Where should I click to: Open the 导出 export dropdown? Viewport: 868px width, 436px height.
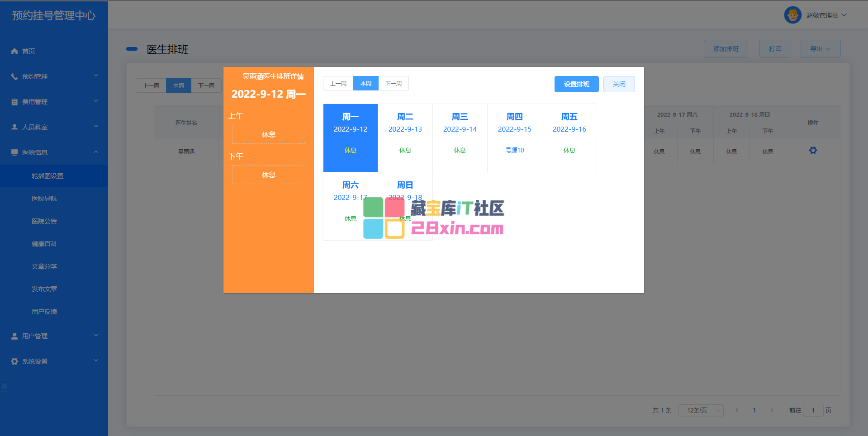pos(821,49)
